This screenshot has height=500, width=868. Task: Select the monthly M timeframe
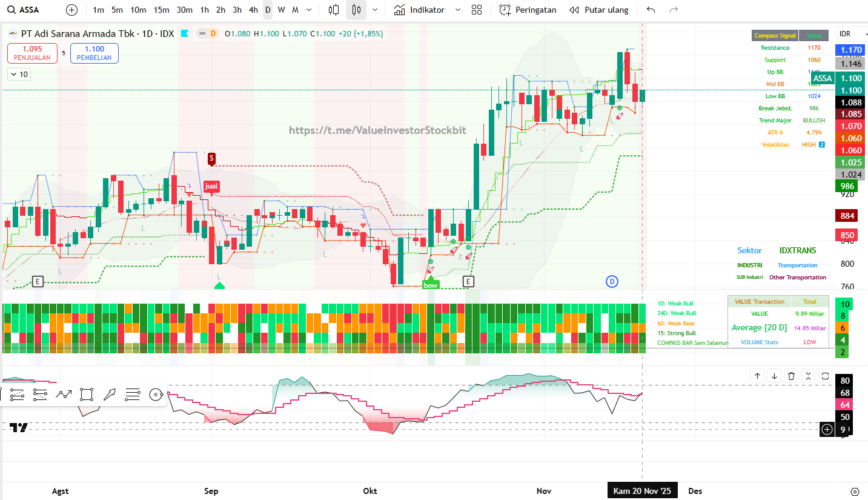(295, 10)
